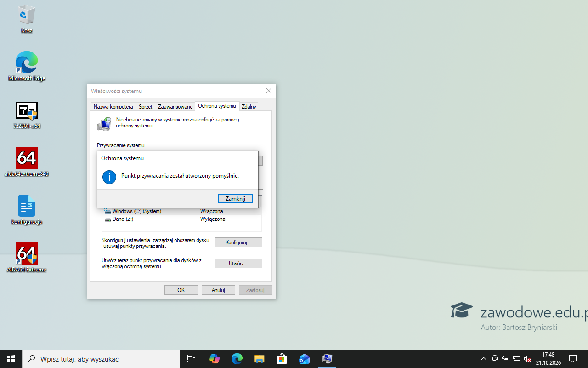Click the taskbar search box
The height and width of the screenshot is (368, 588).
(101, 359)
